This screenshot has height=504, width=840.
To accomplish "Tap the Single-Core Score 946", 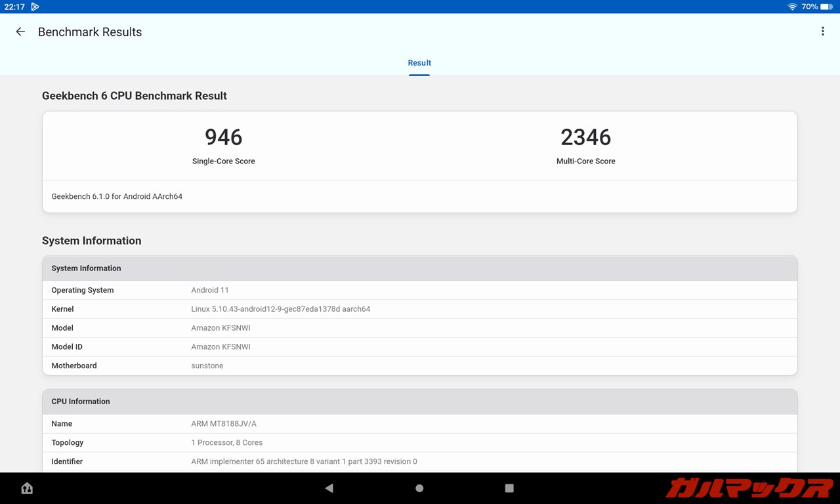I will pos(224,137).
